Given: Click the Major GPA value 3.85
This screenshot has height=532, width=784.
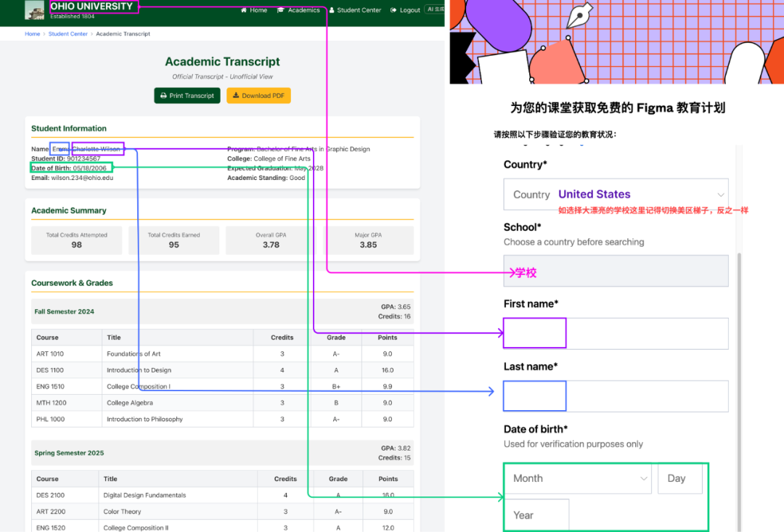Looking at the screenshot, I should 369,245.
